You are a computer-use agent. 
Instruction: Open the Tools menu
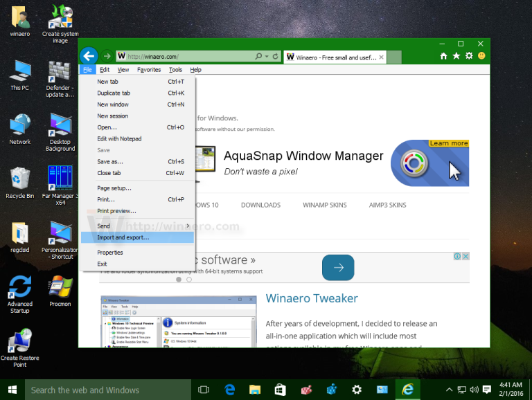pyautogui.click(x=175, y=69)
